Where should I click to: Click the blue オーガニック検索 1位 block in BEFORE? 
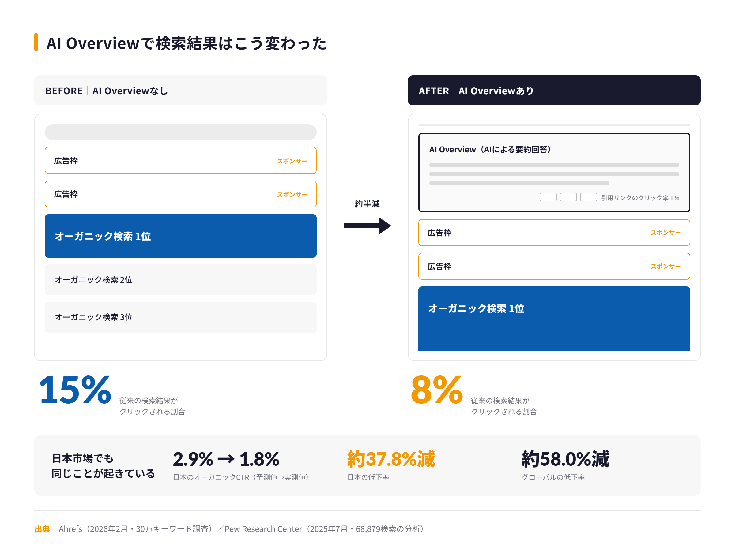tap(180, 236)
